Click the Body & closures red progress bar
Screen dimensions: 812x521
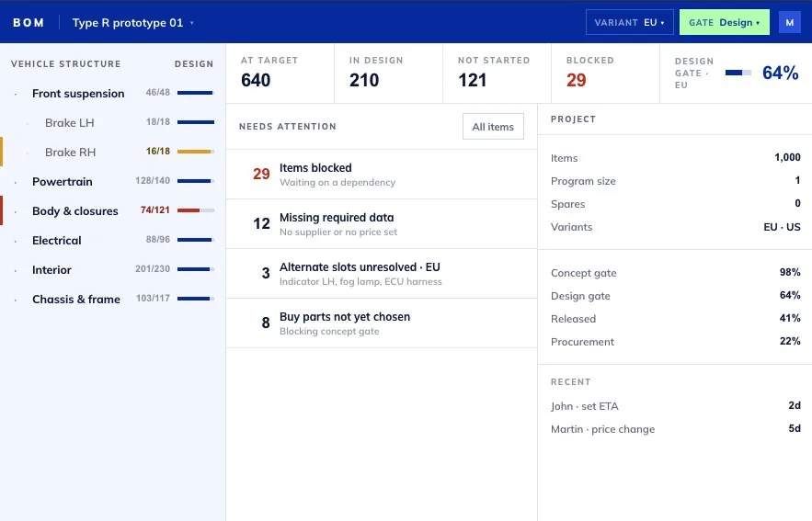(x=196, y=210)
